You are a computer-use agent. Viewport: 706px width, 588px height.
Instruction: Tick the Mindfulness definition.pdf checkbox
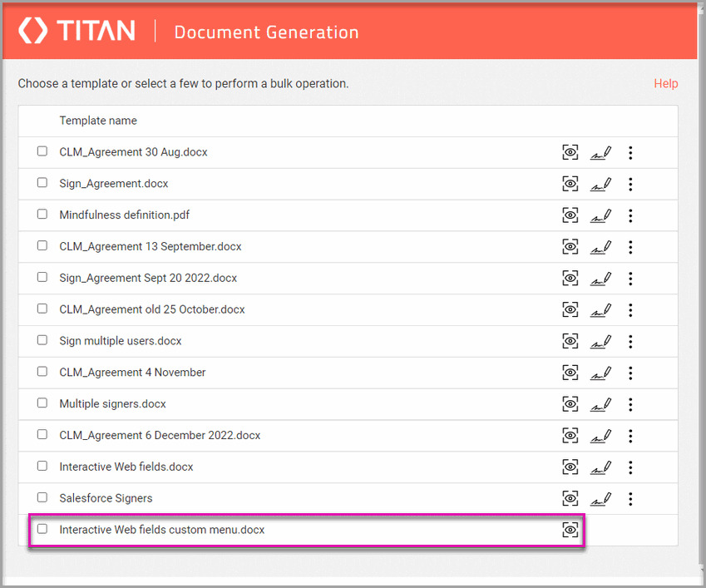click(x=42, y=214)
